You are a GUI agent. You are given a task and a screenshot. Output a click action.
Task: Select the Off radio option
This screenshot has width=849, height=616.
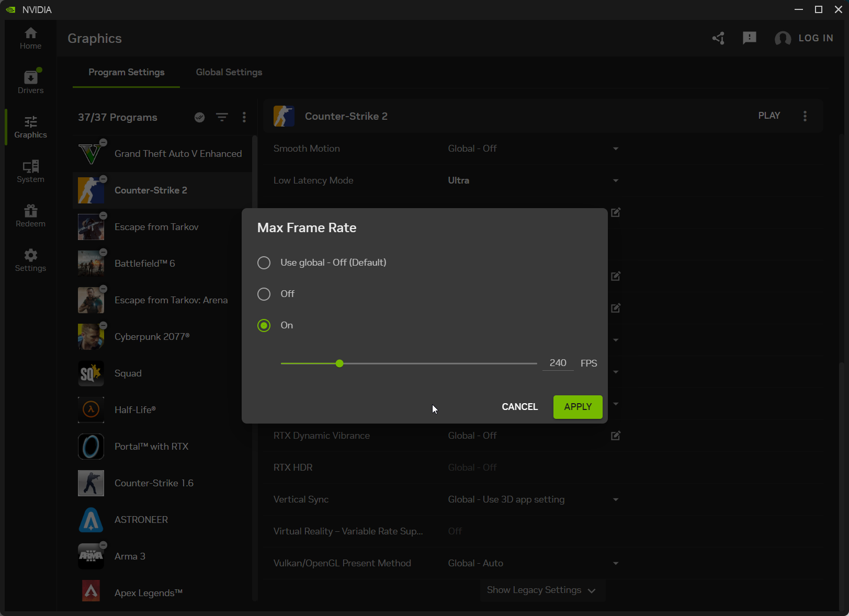pos(264,294)
